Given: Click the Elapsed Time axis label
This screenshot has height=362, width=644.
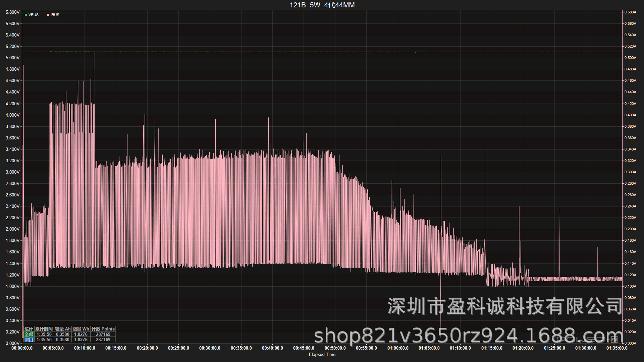Looking at the screenshot, I should pyautogui.click(x=322, y=354).
